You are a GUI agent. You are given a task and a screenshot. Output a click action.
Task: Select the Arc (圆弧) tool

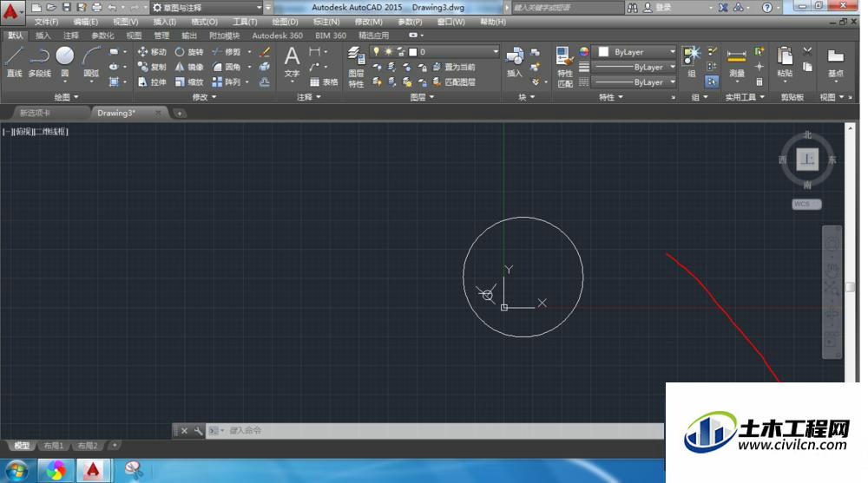(x=91, y=62)
